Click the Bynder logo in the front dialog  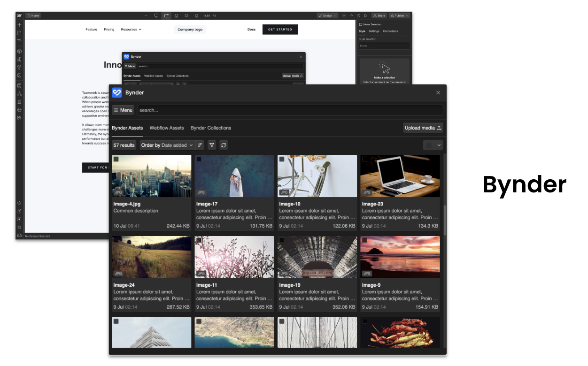coord(117,92)
